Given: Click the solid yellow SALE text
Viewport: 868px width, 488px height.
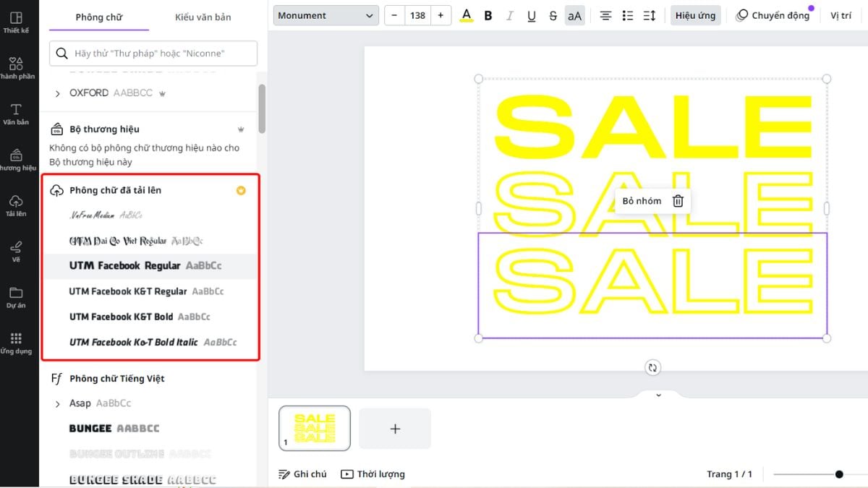Looking at the screenshot, I should click(x=652, y=127).
